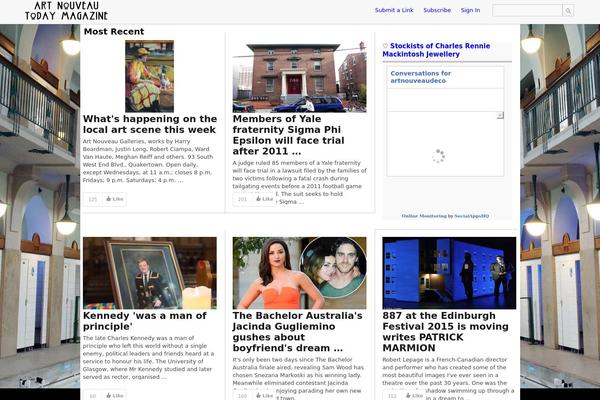Open Art Nouveau Today Magazine logo
This screenshot has height=400, width=600.
[66, 11]
